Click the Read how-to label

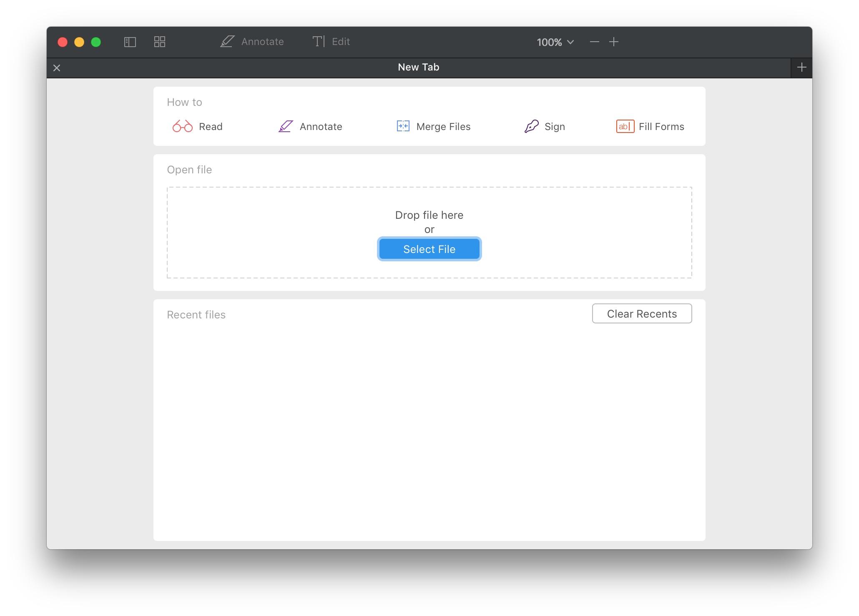[211, 127]
